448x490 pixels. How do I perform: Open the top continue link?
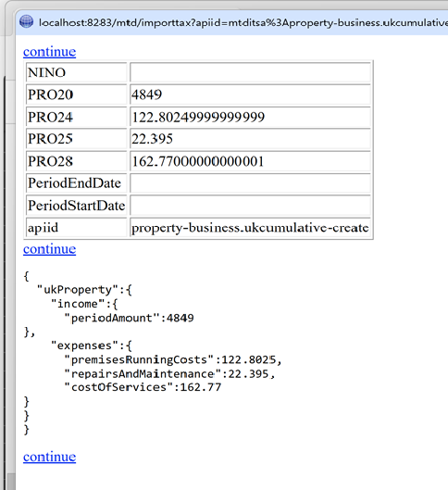pyautogui.click(x=49, y=51)
